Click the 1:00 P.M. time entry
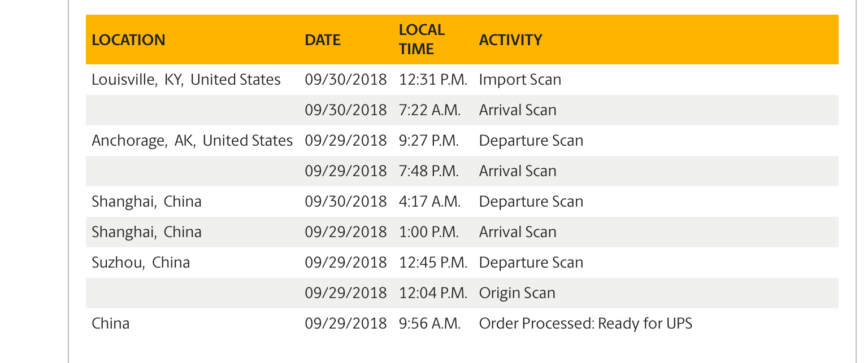This screenshot has height=363, width=868. [x=428, y=232]
